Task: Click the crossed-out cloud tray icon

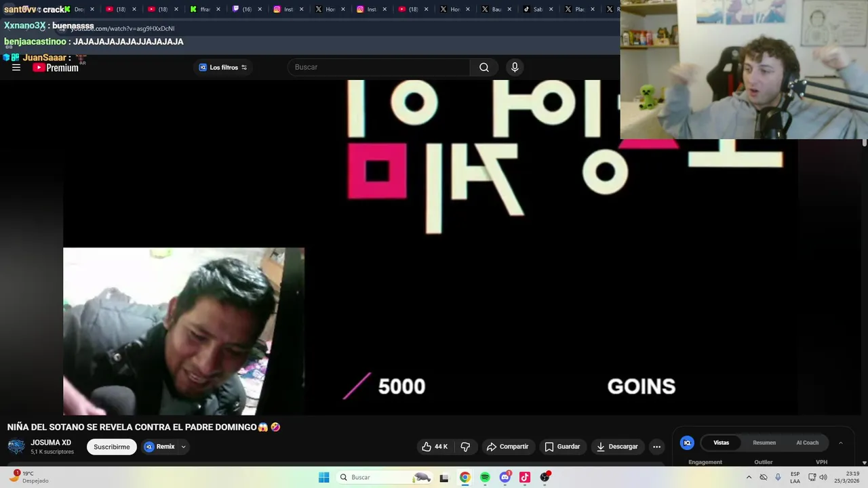Action: click(764, 477)
